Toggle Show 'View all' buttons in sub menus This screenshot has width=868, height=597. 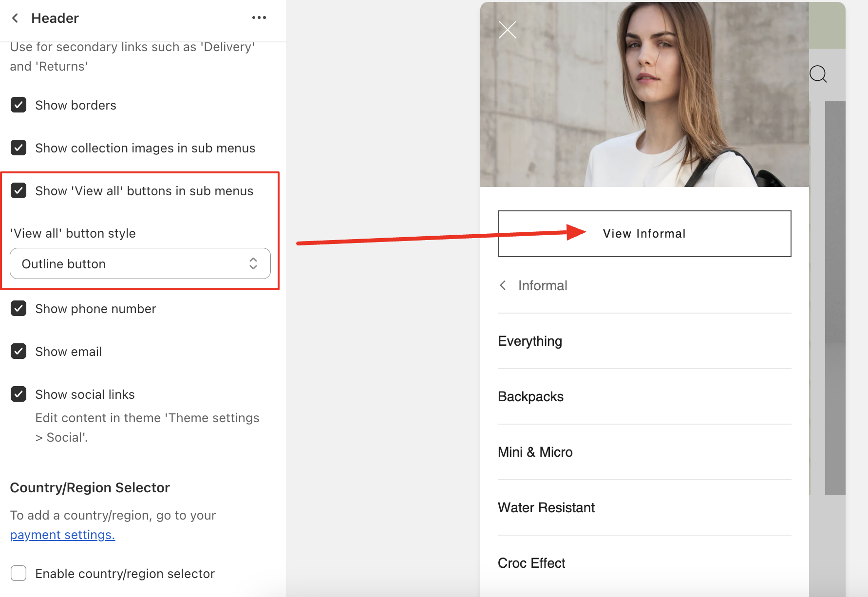pos(19,190)
